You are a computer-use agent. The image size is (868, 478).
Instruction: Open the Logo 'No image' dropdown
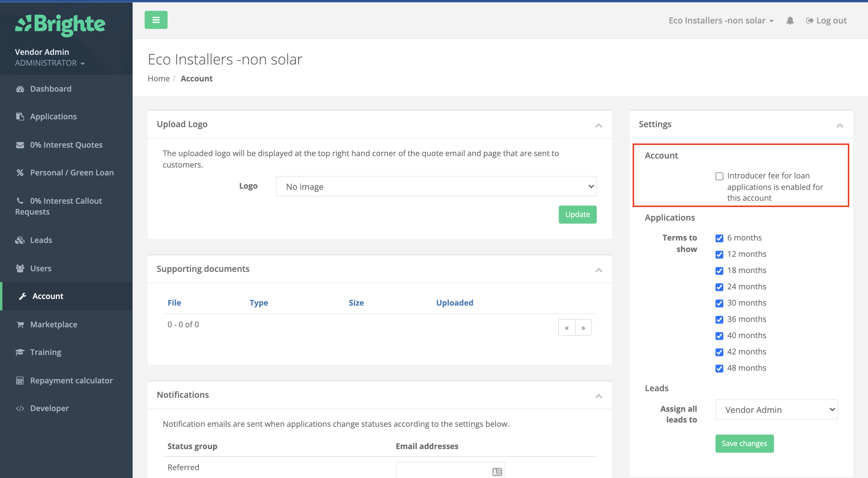(x=436, y=186)
